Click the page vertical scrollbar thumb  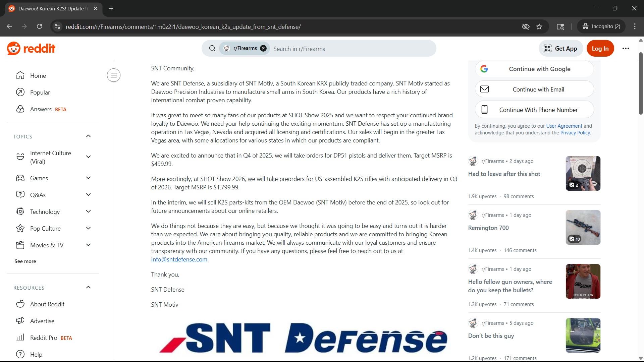coord(641,83)
